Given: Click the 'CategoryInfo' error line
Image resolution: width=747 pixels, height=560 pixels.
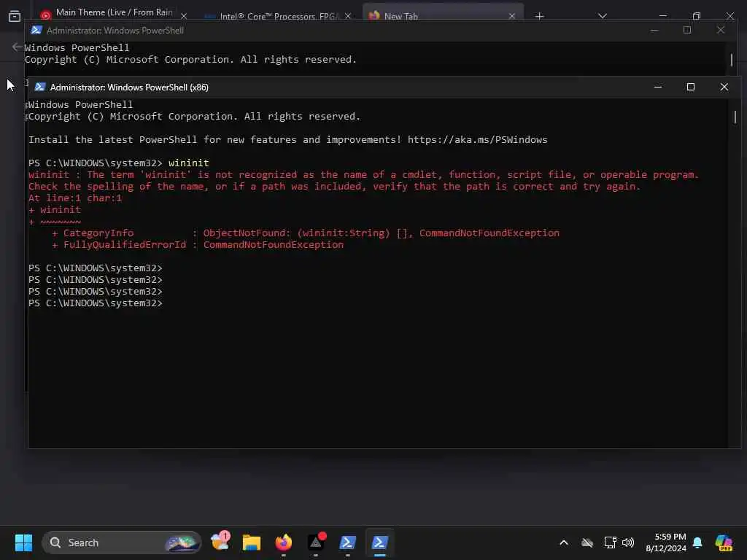Looking at the screenshot, I should click(306, 233).
